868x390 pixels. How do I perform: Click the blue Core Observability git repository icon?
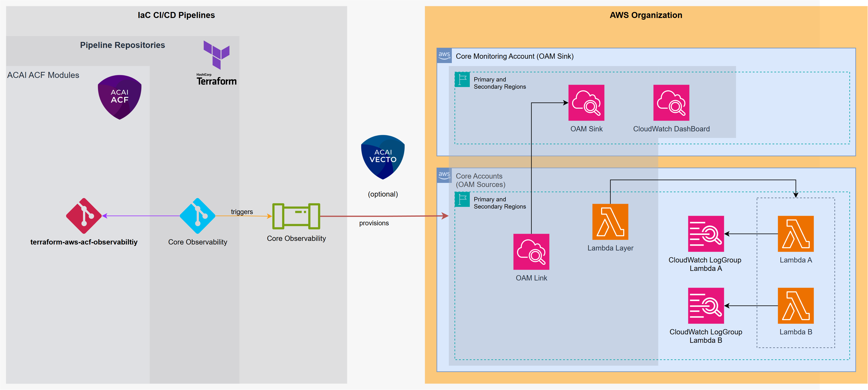197,216
